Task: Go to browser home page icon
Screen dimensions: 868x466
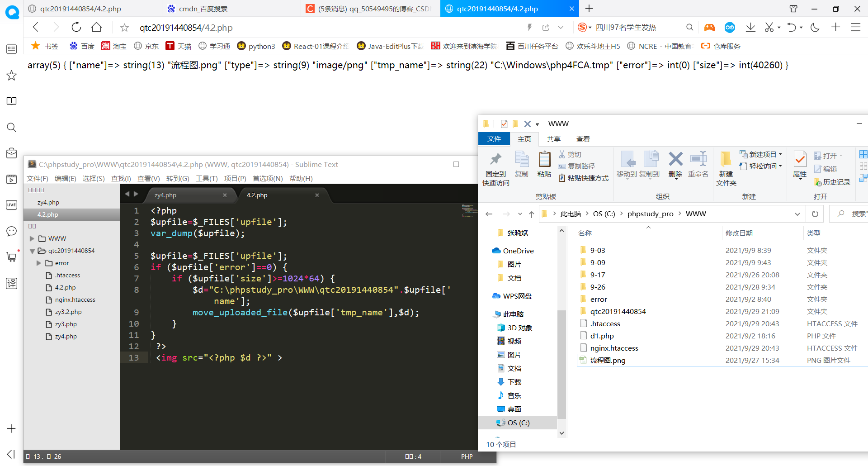Action: pyautogui.click(x=96, y=27)
